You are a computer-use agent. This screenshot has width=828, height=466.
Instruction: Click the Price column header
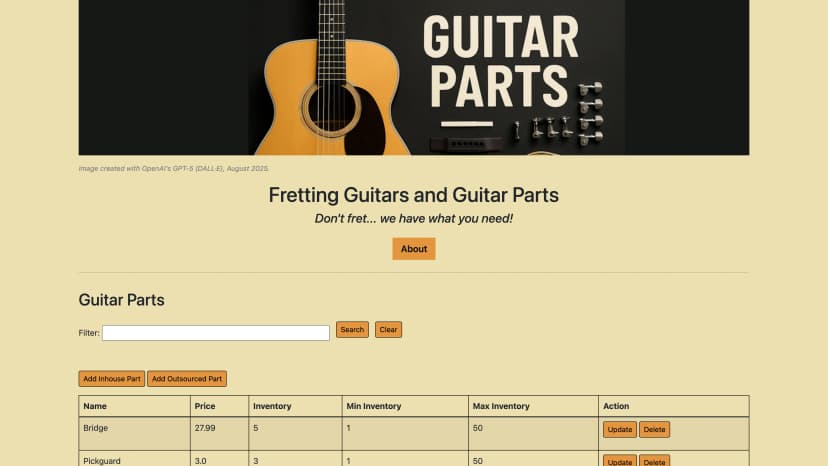(x=204, y=406)
